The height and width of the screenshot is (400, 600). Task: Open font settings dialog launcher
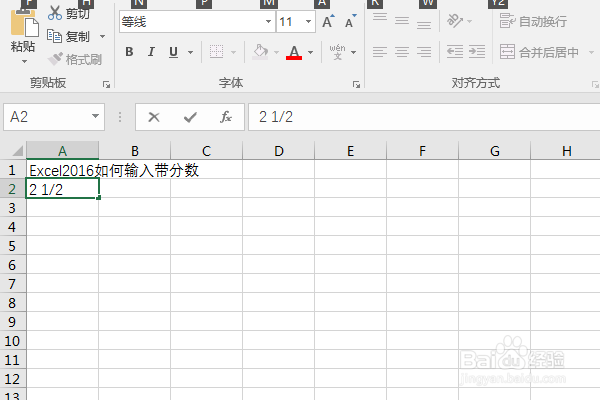click(356, 84)
